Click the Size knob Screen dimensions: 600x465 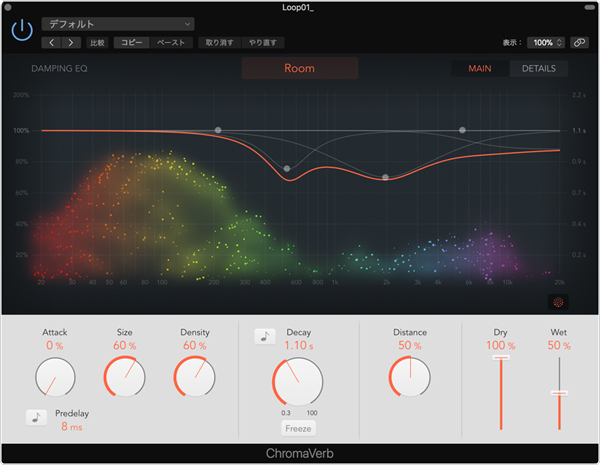point(124,377)
